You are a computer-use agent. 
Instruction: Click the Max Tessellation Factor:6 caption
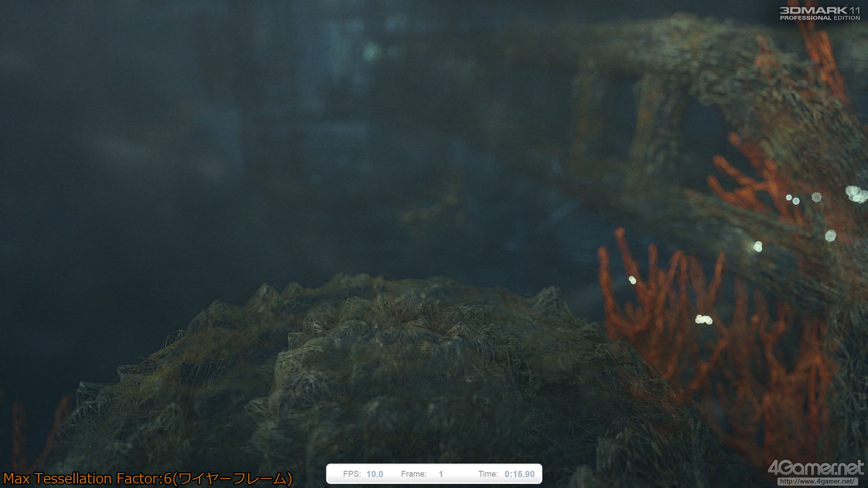pos(88,479)
